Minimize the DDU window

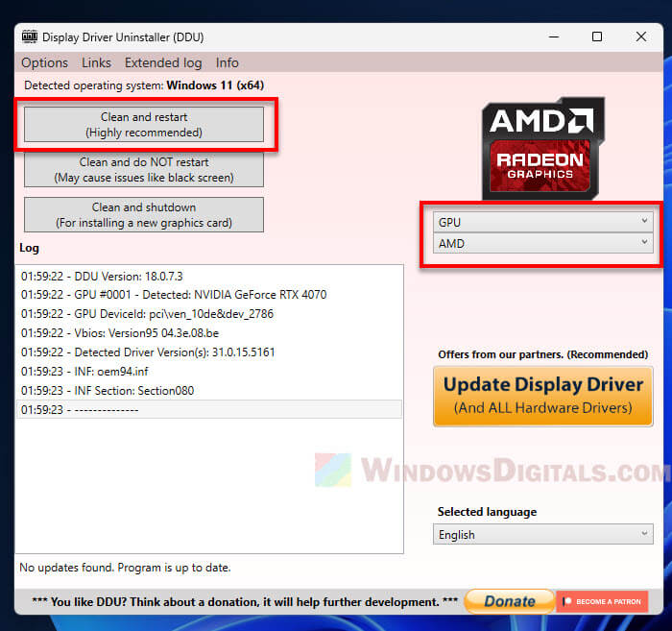point(554,36)
